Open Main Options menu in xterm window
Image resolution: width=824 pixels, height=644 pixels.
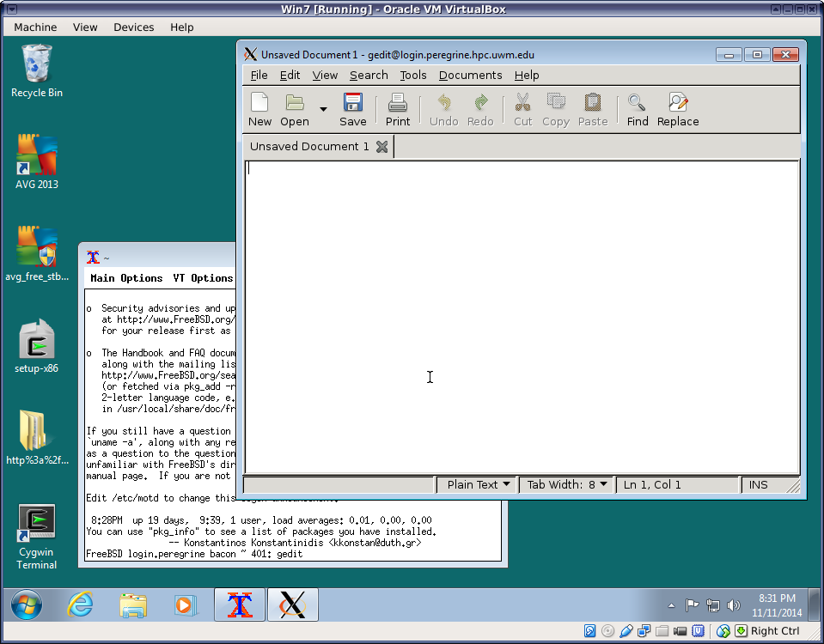coord(126,278)
